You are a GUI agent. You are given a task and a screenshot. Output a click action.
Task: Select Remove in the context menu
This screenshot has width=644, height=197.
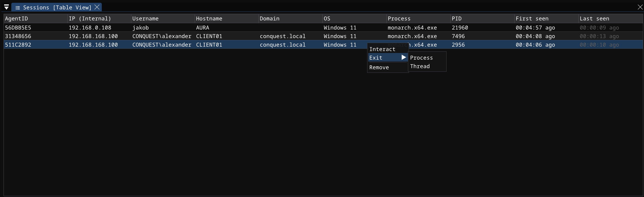pyautogui.click(x=379, y=67)
